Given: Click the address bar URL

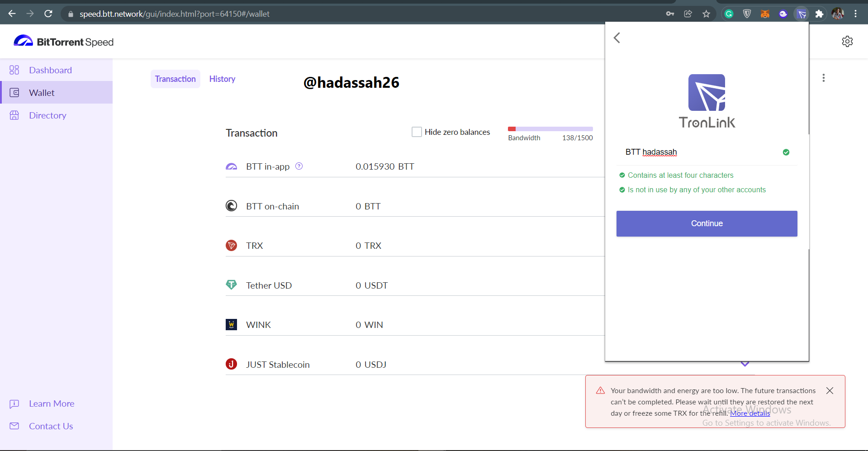Looking at the screenshot, I should pyautogui.click(x=175, y=14).
